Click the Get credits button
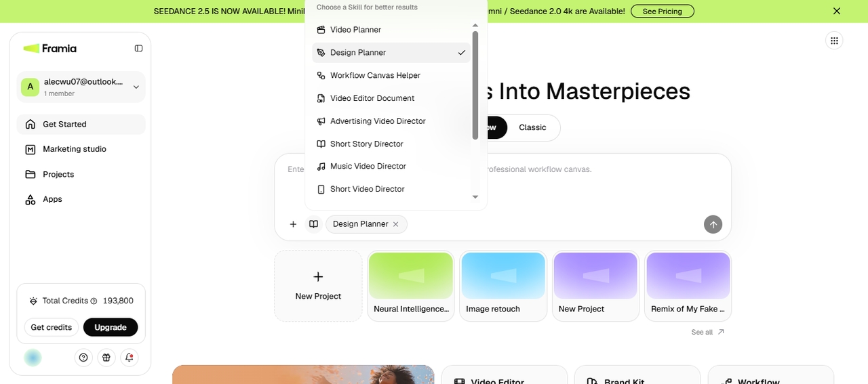The width and height of the screenshot is (868, 384). click(51, 327)
